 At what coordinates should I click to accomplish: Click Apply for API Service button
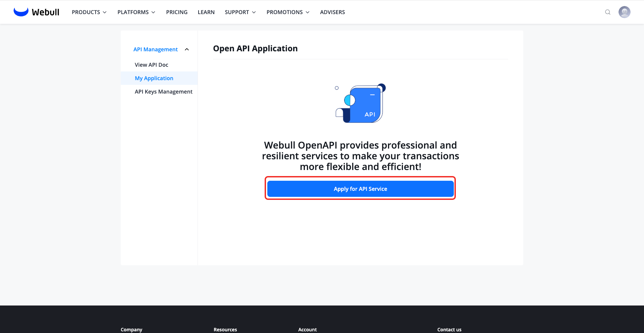point(360,189)
